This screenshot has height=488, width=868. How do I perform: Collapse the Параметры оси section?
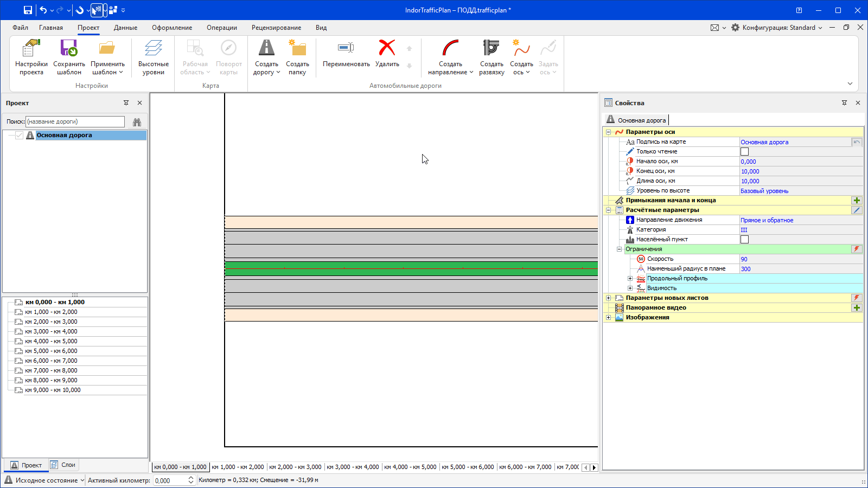tap(609, 132)
